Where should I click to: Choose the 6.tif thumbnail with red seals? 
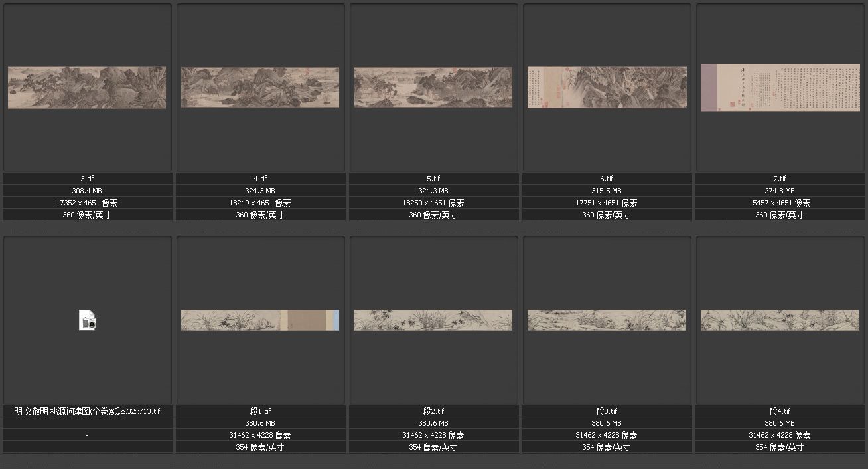tap(607, 87)
